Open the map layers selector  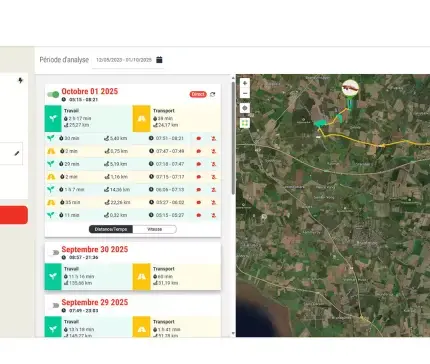tap(245, 123)
